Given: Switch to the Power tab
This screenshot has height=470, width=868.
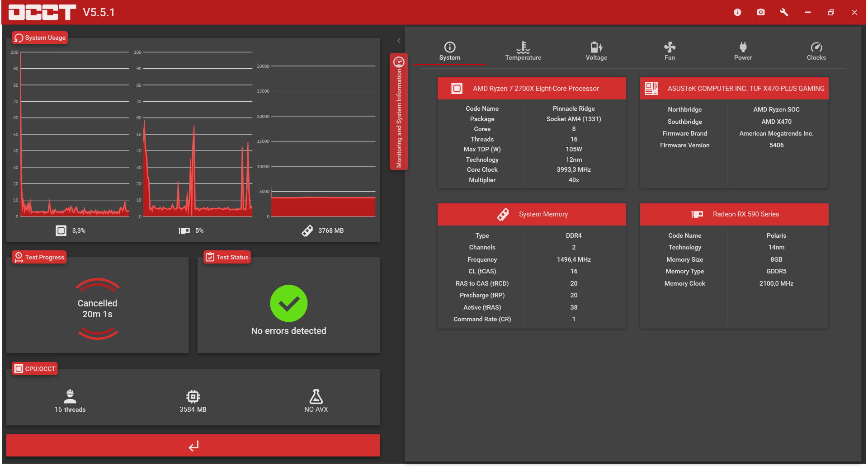Looking at the screenshot, I should [x=743, y=51].
